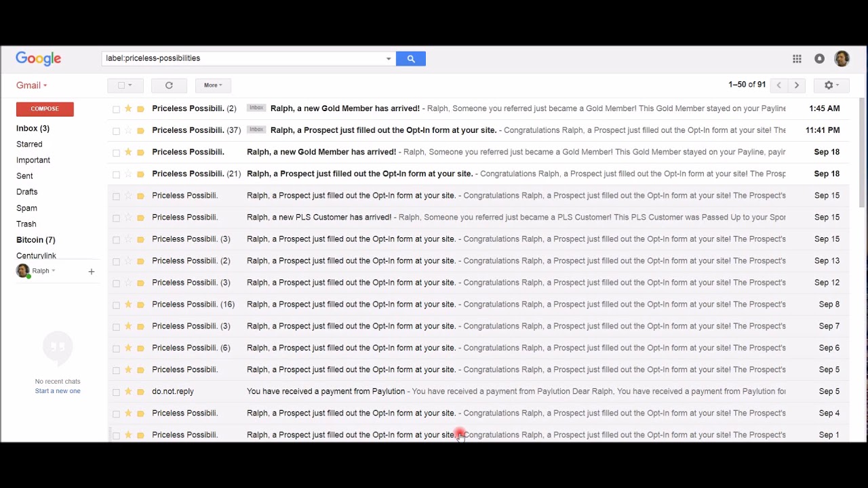Star the Sep 15 PLS Customer email

point(128,218)
